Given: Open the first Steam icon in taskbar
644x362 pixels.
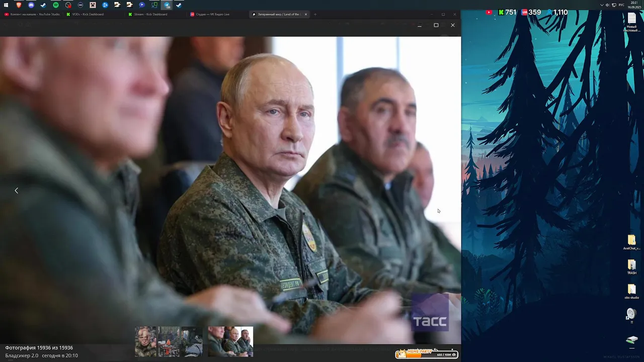Looking at the screenshot, I should click(43, 5).
